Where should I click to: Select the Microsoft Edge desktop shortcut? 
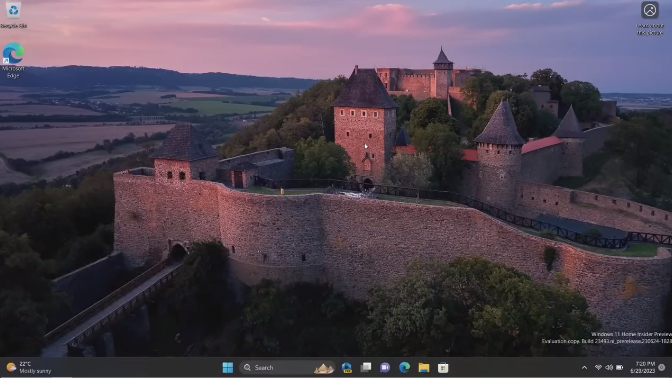point(13,60)
